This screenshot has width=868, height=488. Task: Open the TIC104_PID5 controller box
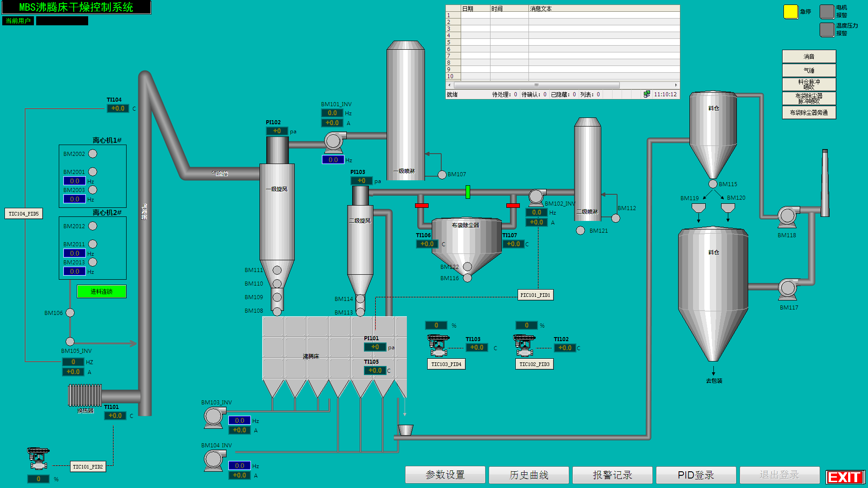(x=24, y=214)
